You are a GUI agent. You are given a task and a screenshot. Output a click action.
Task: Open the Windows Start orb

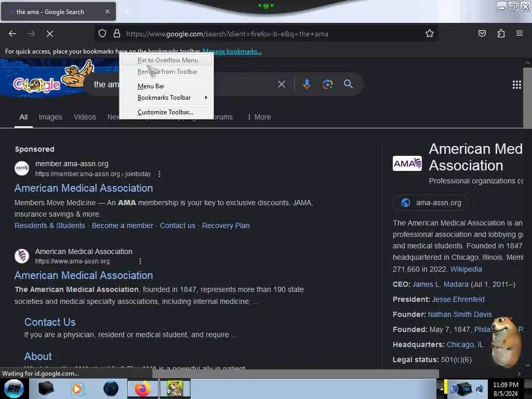14,389
